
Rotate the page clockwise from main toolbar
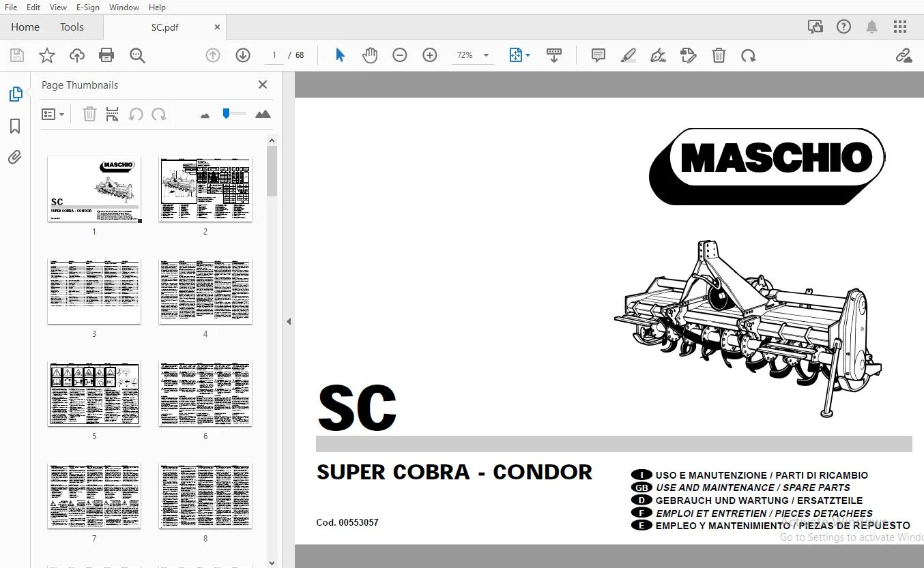click(749, 55)
